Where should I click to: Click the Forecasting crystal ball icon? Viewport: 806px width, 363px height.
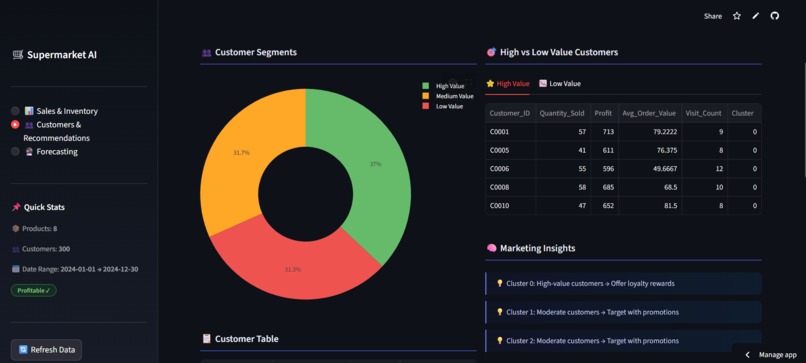(29, 152)
